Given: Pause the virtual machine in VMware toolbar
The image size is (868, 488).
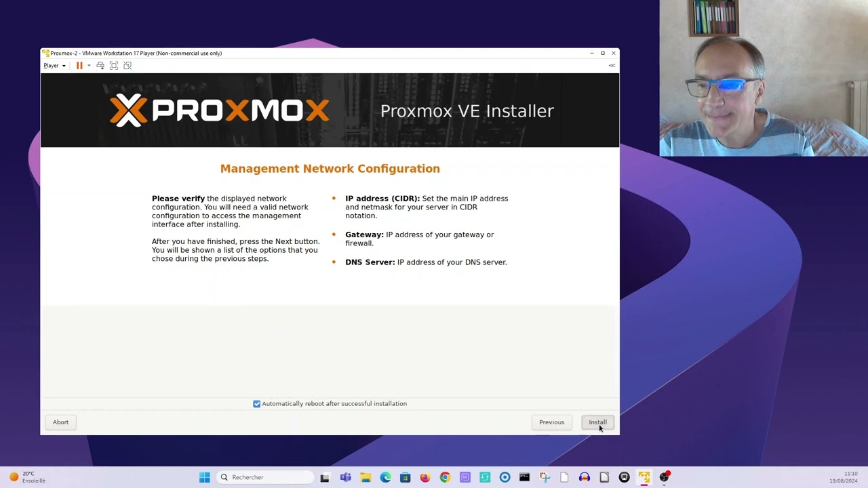Looking at the screenshot, I should 79,66.
